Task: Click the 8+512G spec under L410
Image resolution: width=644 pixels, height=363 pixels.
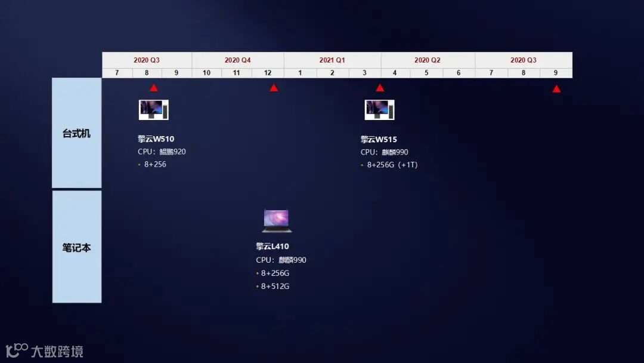Action: point(275,286)
